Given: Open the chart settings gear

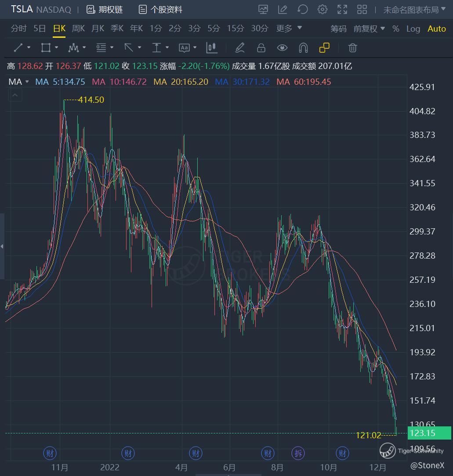Looking at the screenshot, I should [323, 9].
